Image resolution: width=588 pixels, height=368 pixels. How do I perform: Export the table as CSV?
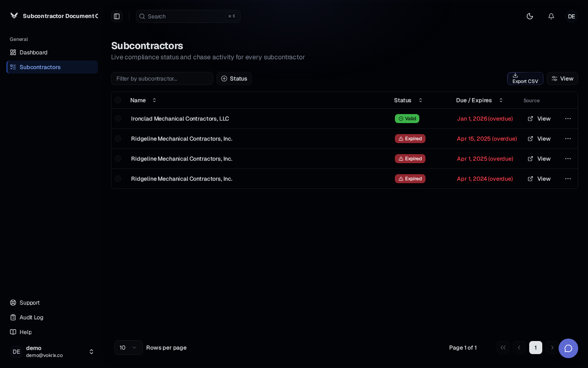point(525,79)
